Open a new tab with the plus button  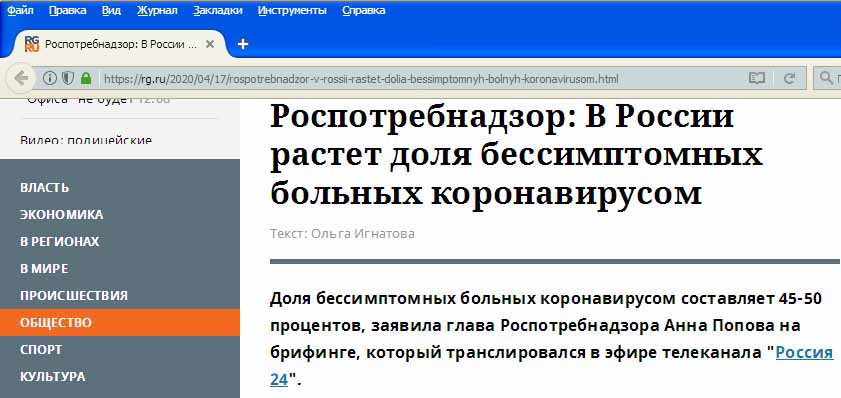tap(243, 44)
